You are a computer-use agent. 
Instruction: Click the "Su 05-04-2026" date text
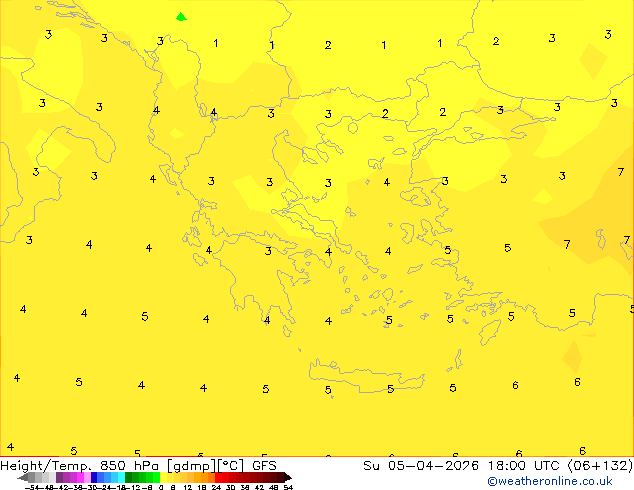(x=421, y=466)
